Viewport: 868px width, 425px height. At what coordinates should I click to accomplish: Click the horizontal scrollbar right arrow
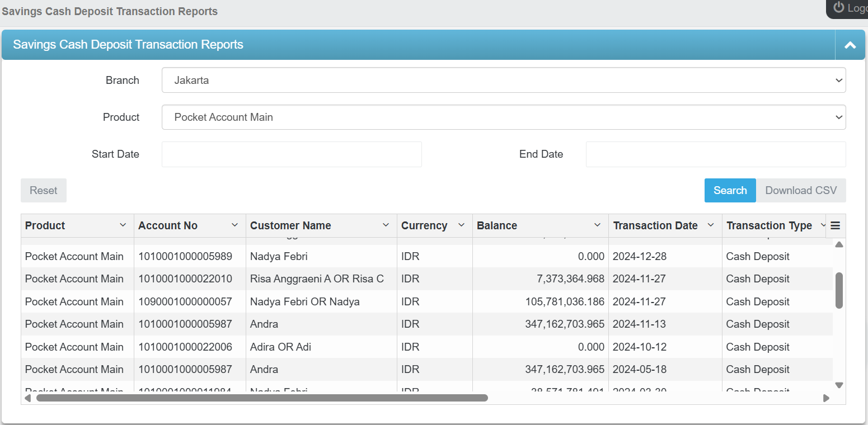coord(826,398)
